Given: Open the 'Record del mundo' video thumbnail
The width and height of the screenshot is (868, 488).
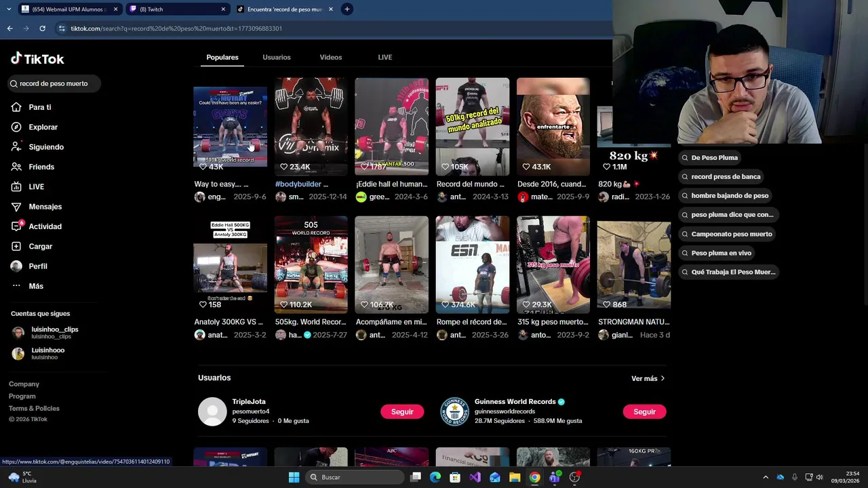Looking at the screenshot, I should click(473, 127).
